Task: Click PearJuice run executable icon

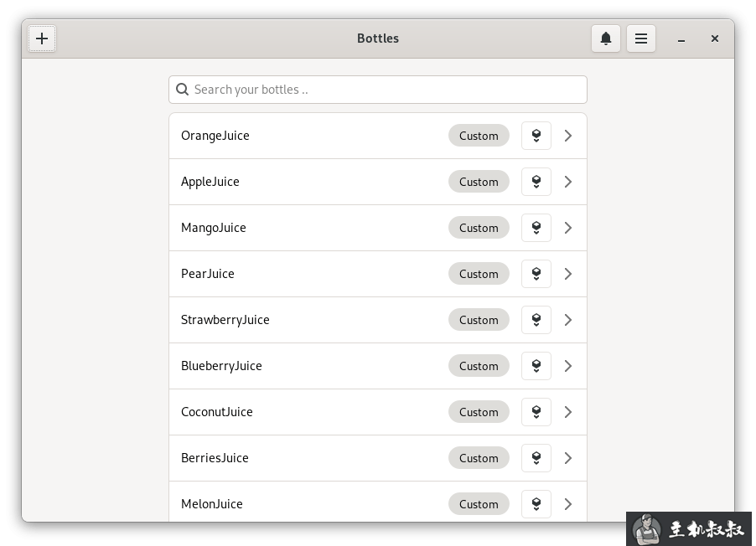Action: [x=536, y=274]
